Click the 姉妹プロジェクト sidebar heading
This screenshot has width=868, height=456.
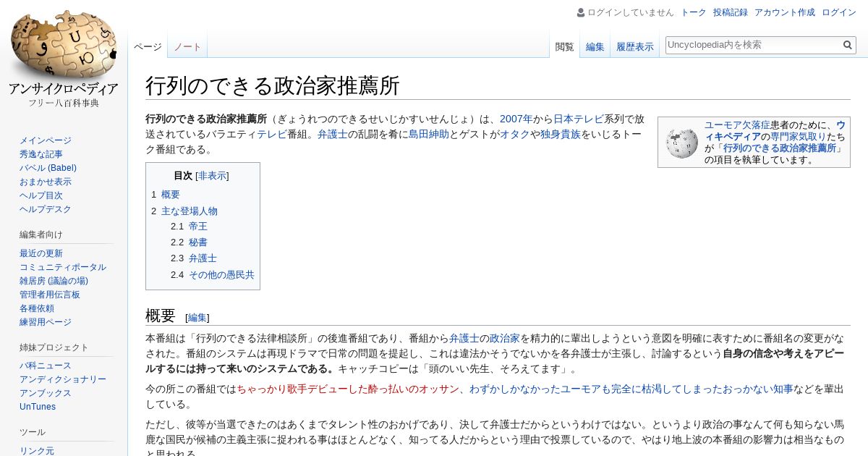[x=54, y=347]
